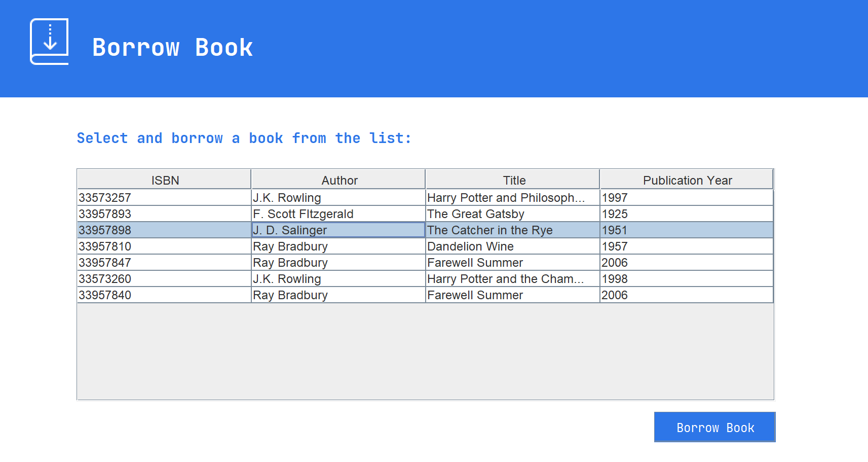The height and width of the screenshot is (462, 868).
Task: Click the book download icon in header
Action: (x=49, y=42)
